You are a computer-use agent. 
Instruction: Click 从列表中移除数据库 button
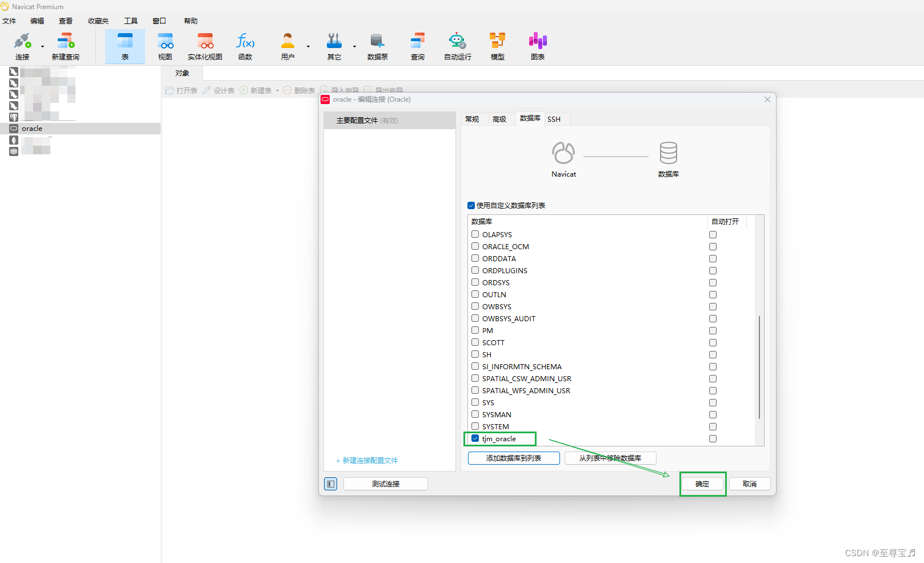610,458
